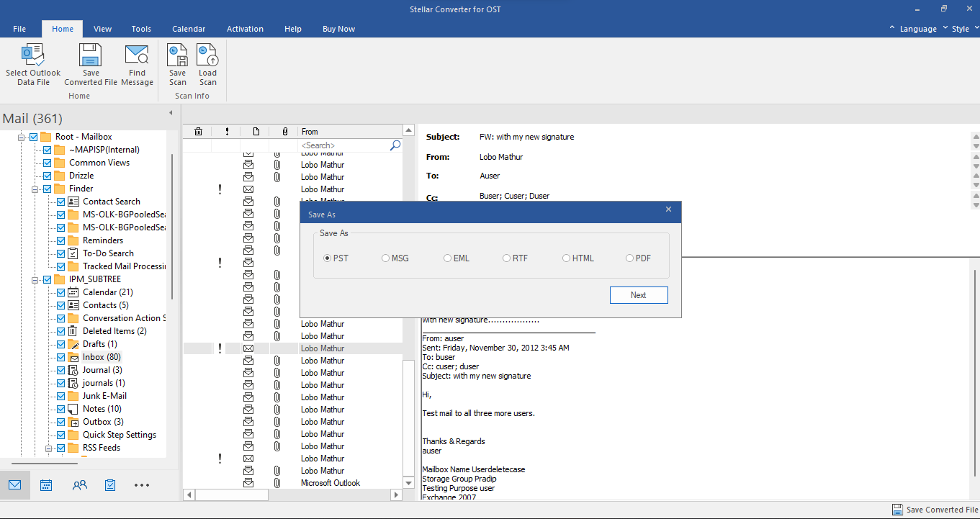Open Tasks view icon in the bottom navigation bar
980x519 pixels.
pos(110,485)
